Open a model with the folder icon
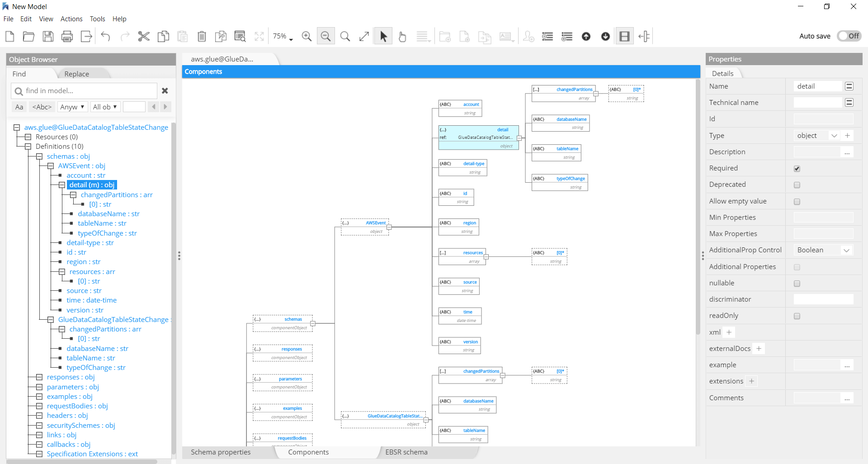Viewport: 868px width, 464px height. pyautogui.click(x=28, y=36)
